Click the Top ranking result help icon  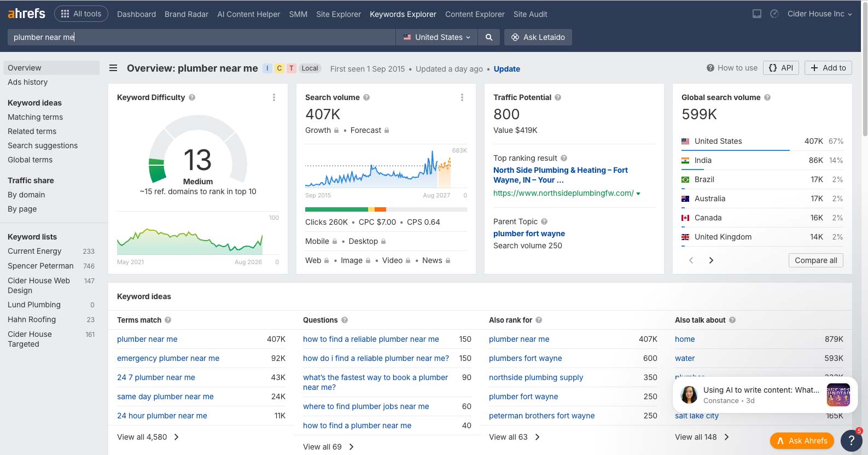tap(564, 158)
